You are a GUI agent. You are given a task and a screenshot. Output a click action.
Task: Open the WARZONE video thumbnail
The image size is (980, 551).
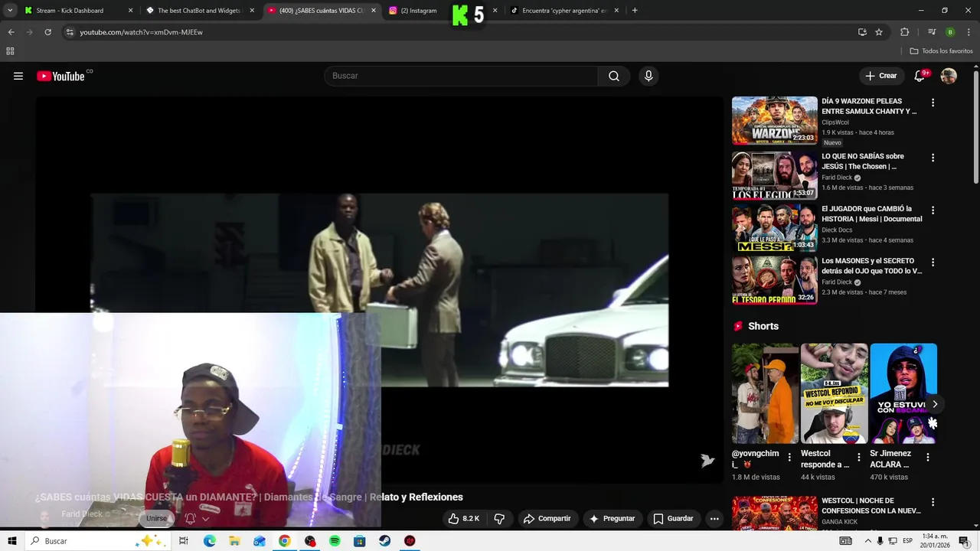775,120
